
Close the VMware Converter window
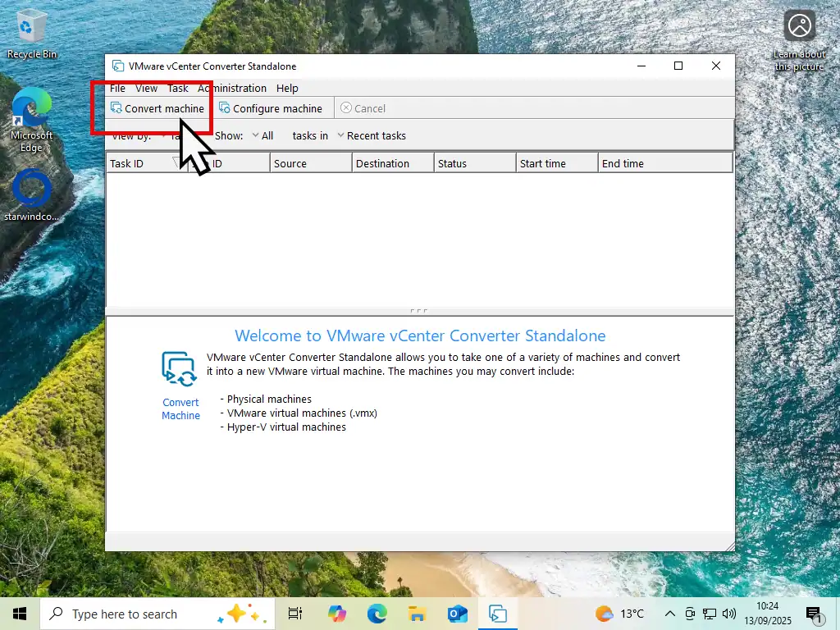pyautogui.click(x=715, y=66)
